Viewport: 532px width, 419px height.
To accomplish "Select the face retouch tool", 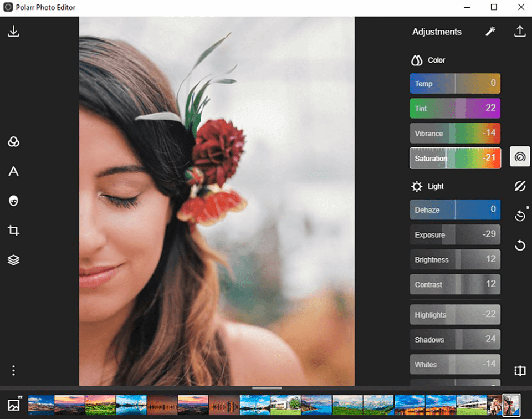I will coord(13,201).
